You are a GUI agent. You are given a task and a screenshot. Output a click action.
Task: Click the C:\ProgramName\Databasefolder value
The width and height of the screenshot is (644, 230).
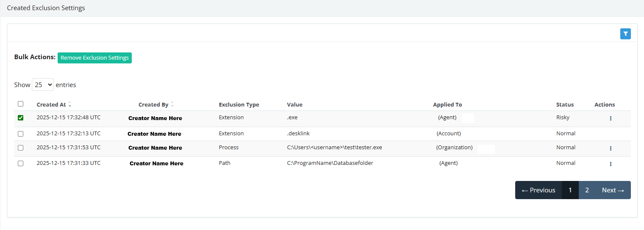coord(330,163)
